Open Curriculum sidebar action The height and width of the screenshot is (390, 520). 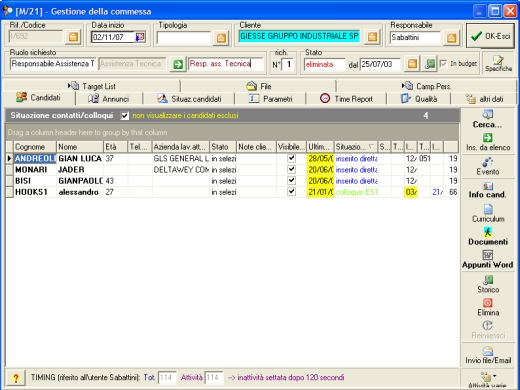487,213
